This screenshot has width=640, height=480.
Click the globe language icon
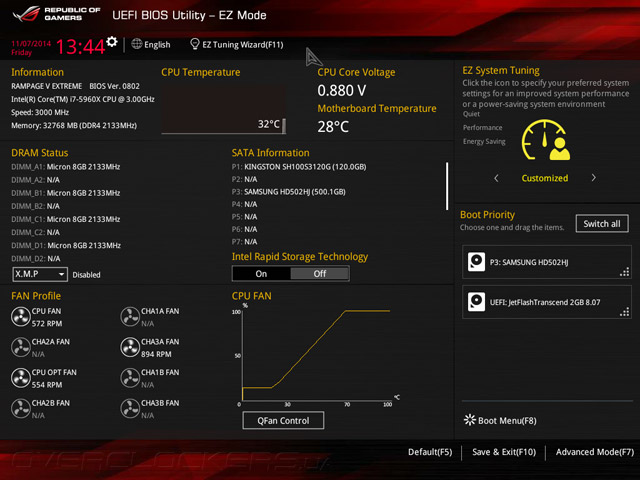pos(137,44)
